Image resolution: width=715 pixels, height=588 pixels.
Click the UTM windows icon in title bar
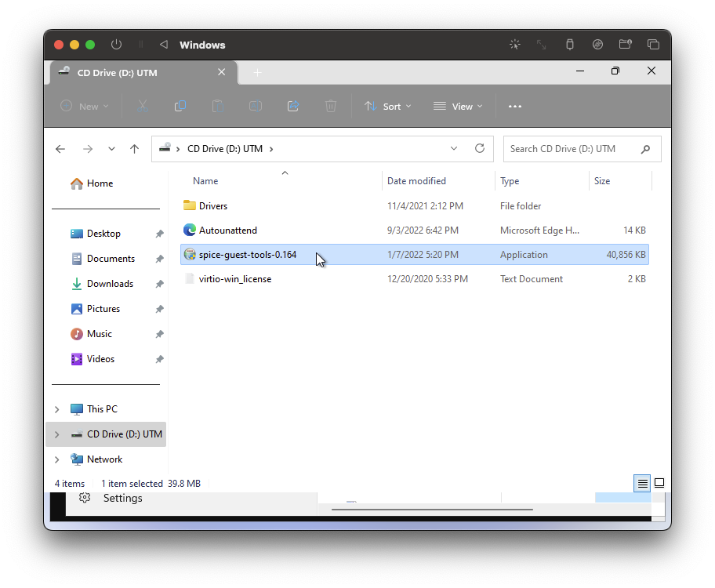point(653,44)
